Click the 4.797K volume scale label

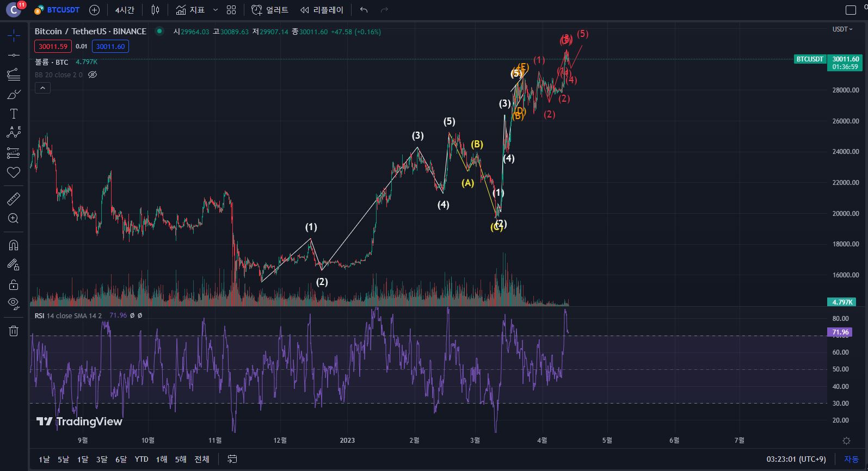coord(842,302)
